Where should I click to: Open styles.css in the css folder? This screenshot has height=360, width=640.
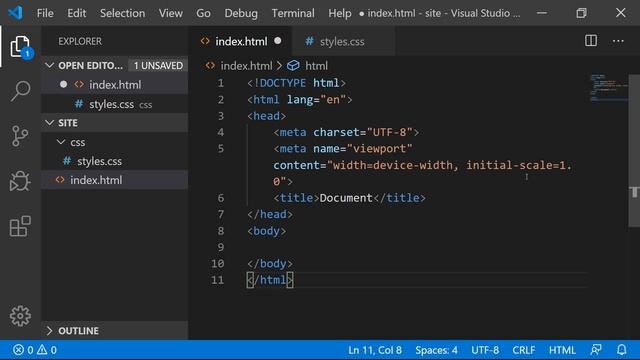pos(115,161)
